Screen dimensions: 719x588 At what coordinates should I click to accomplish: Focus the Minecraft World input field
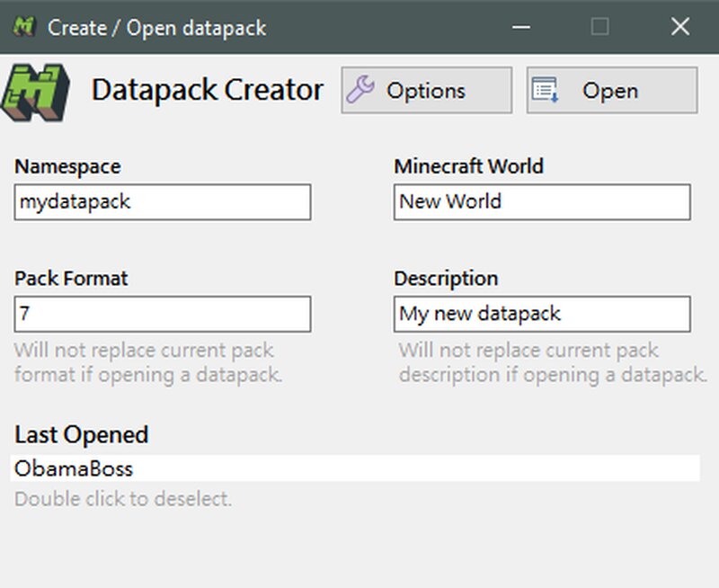coord(542,201)
